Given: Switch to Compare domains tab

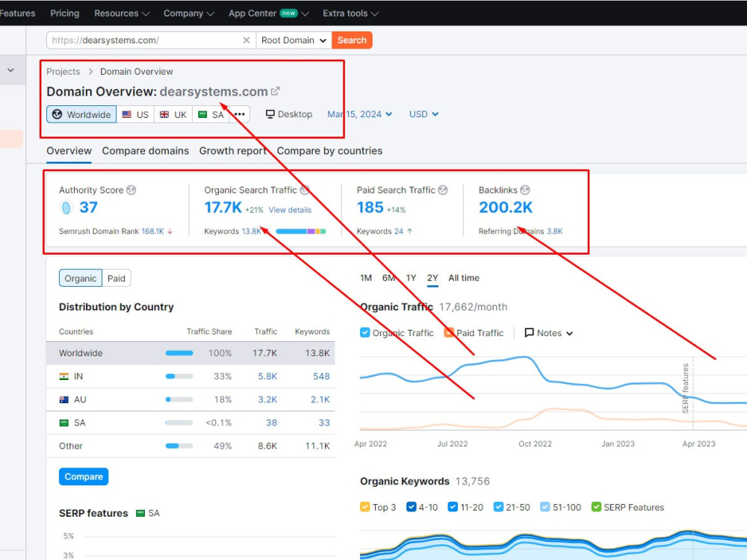Looking at the screenshot, I should [x=146, y=151].
